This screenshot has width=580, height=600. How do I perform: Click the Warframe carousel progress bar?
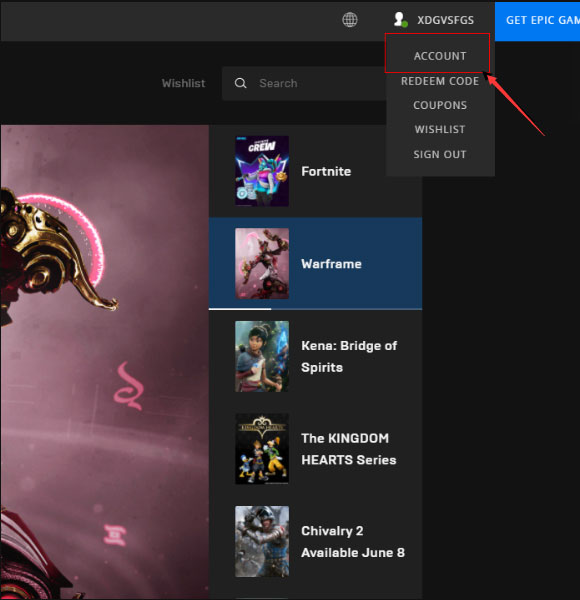click(315, 309)
